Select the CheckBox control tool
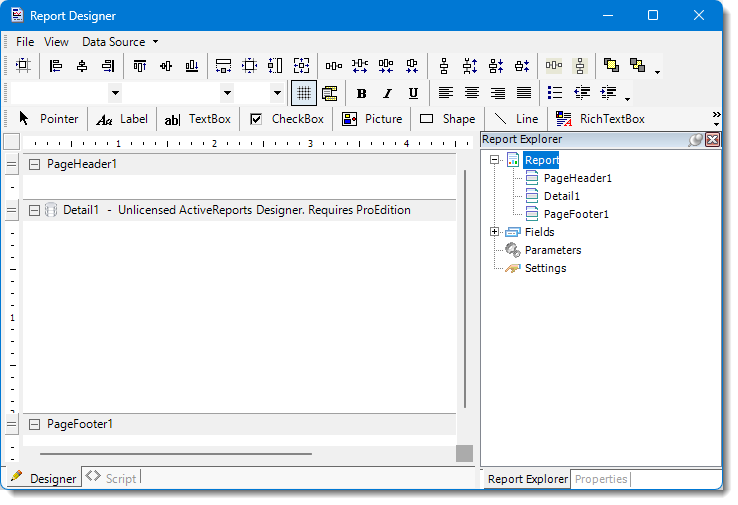Viewport: 738px width, 505px height. click(x=287, y=119)
